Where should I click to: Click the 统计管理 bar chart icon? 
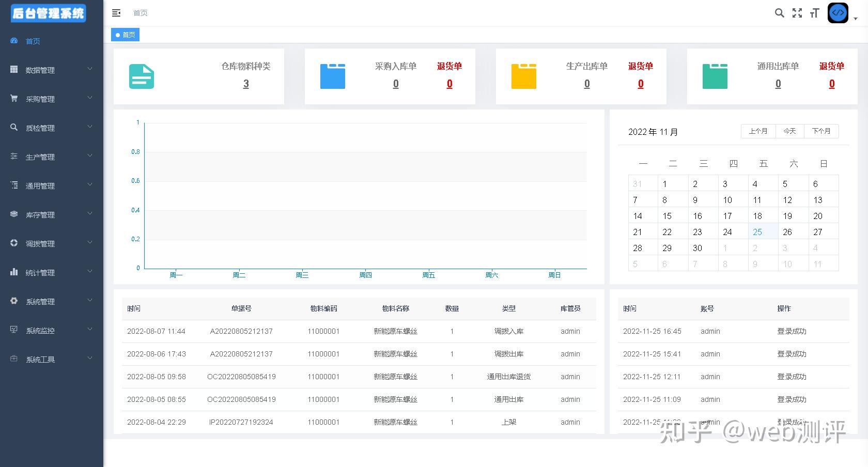coord(13,272)
